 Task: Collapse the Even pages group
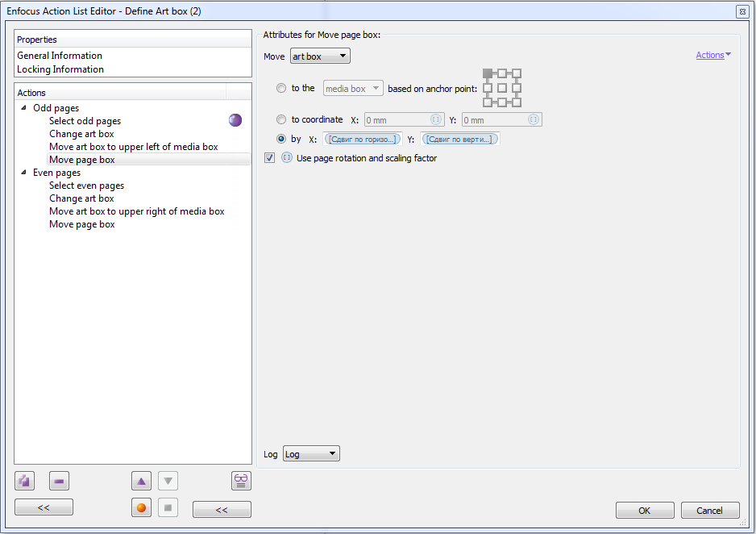(x=23, y=172)
